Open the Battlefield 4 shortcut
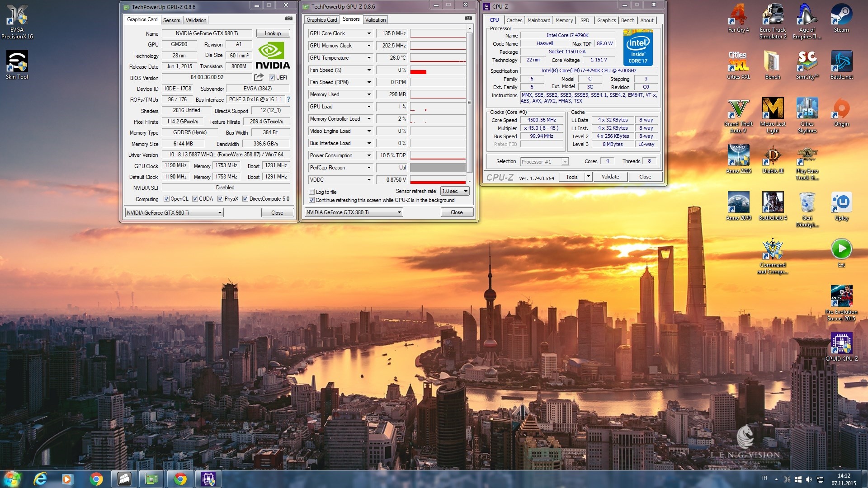The image size is (868, 488). (x=773, y=206)
